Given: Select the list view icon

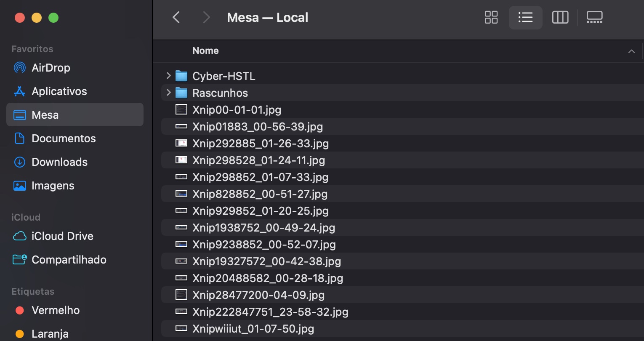Looking at the screenshot, I should click(x=525, y=18).
